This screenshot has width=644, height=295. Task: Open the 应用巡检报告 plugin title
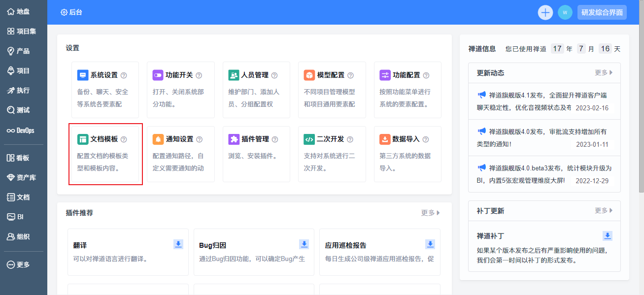click(x=346, y=245)
